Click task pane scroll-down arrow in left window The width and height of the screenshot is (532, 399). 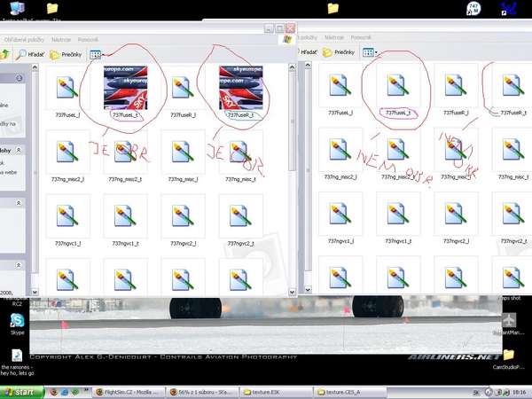(35, 292)
